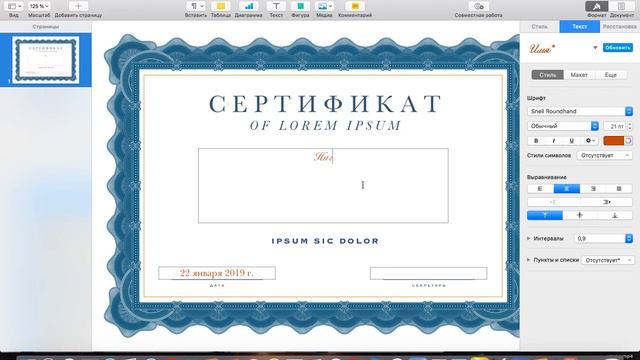
Task: Toggle bold (B) formatting
Action: coord(536,141)
